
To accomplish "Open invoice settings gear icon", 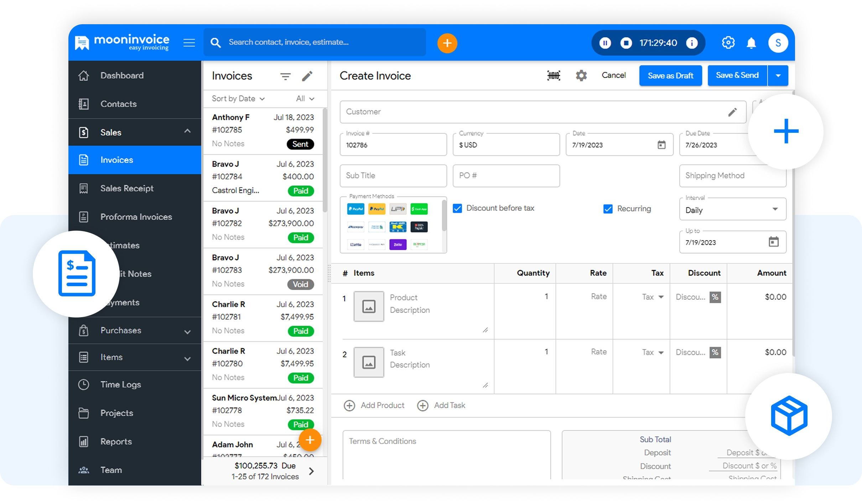I will click(x=581, y=75).
